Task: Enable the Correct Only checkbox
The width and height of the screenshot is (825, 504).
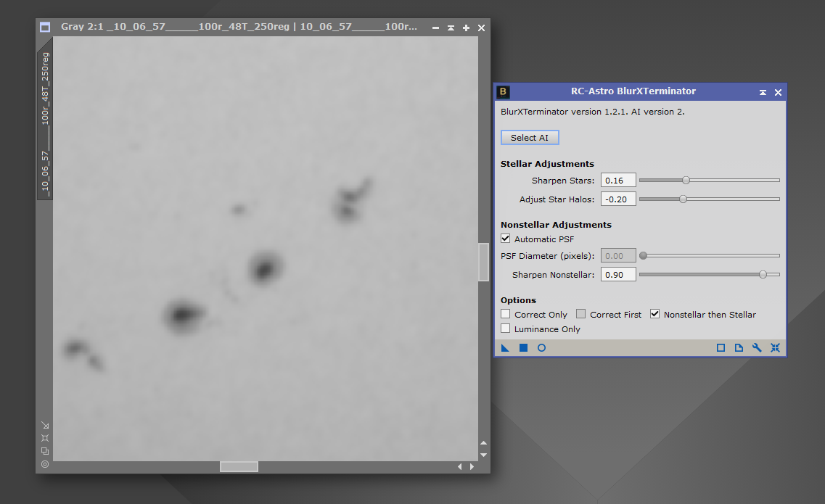Action: click(506, 315)
